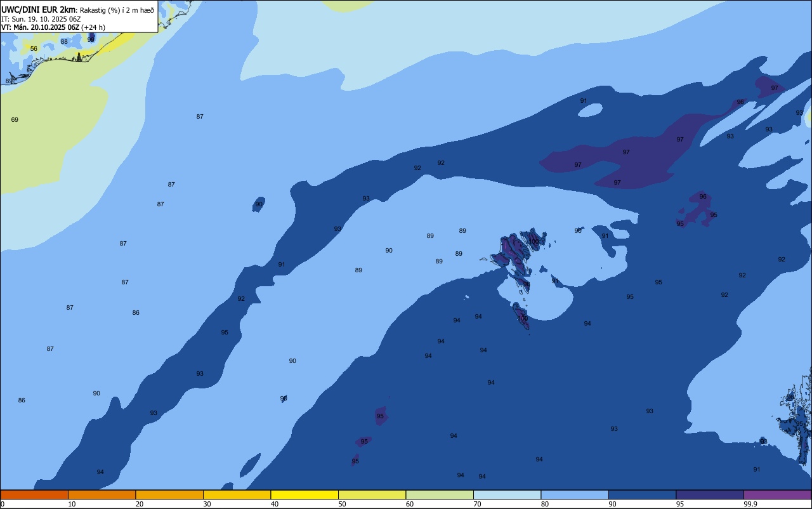Click 'Rakastig (%) í 2 m hæð' label
This screenshot has width=812, height=509.
pyautogui.click(x=117, y=10)
